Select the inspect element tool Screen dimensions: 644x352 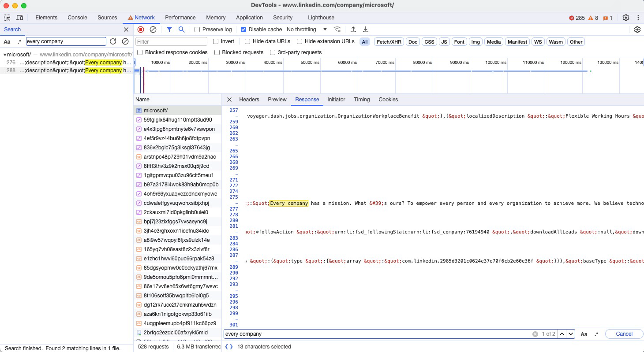(7, 17)
